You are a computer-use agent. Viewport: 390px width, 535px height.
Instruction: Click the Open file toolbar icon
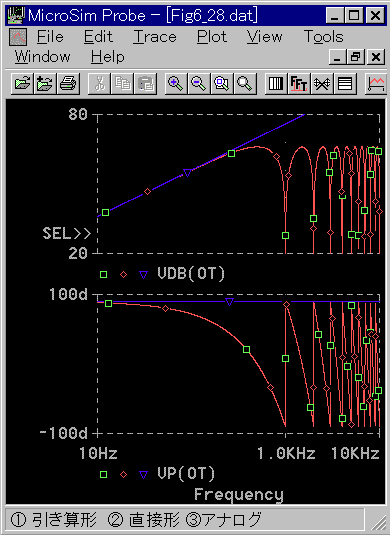(22, 84)
